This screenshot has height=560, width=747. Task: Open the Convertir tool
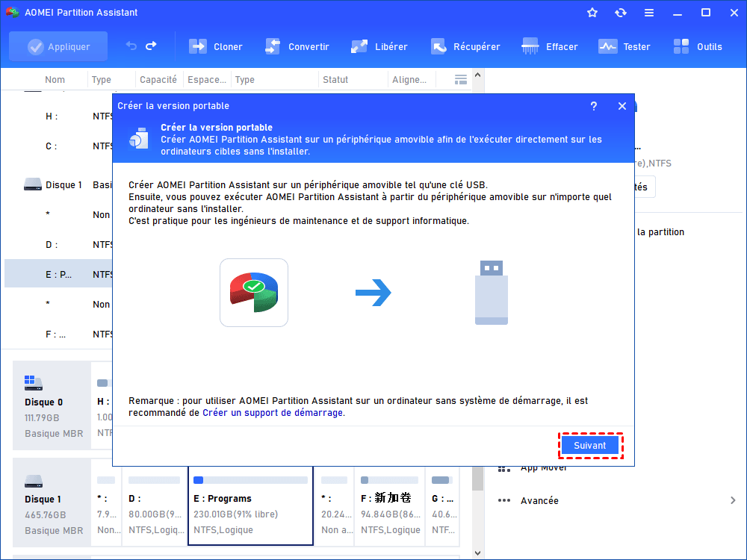pos(297,46)
